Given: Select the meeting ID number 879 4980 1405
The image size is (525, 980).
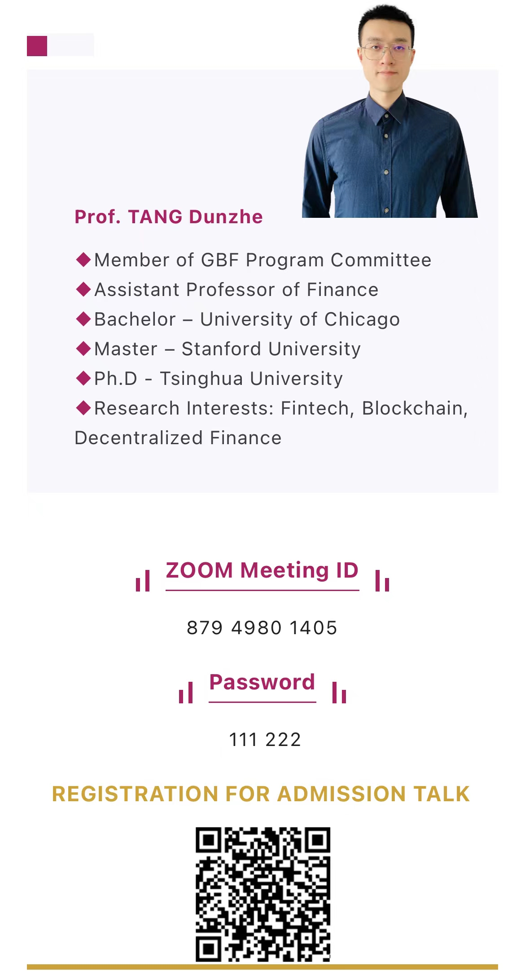Looking at the screenshot, I should [262, 628].
